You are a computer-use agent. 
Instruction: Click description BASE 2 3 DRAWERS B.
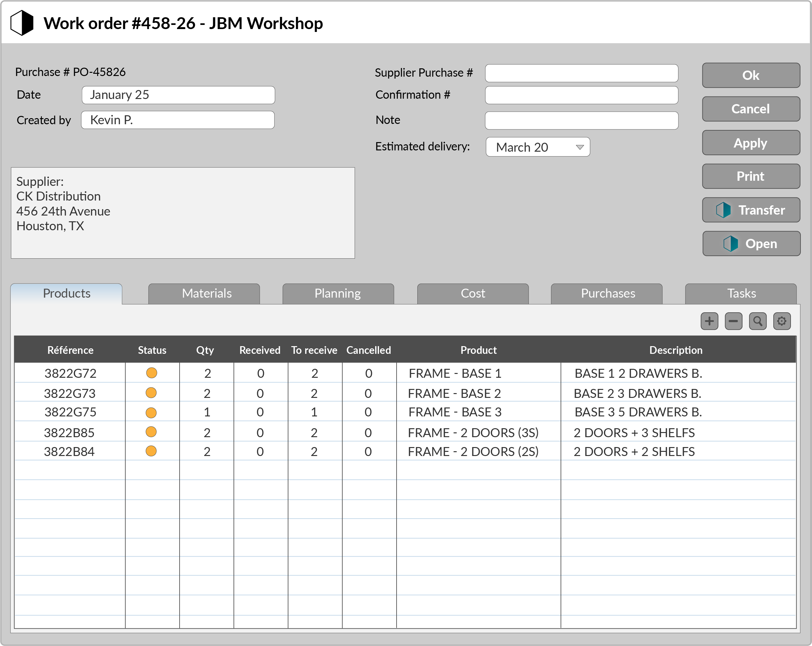(x=638, y=393)
